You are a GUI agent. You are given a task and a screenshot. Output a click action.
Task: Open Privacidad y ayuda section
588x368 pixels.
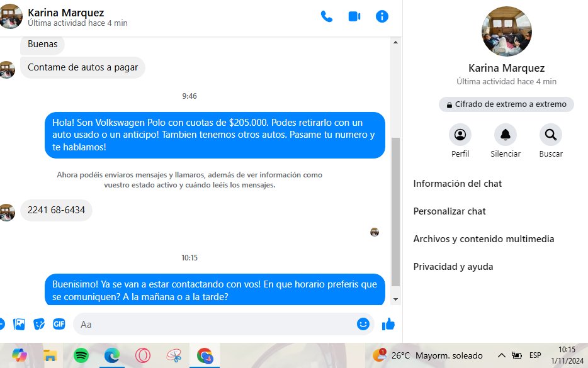453,267
